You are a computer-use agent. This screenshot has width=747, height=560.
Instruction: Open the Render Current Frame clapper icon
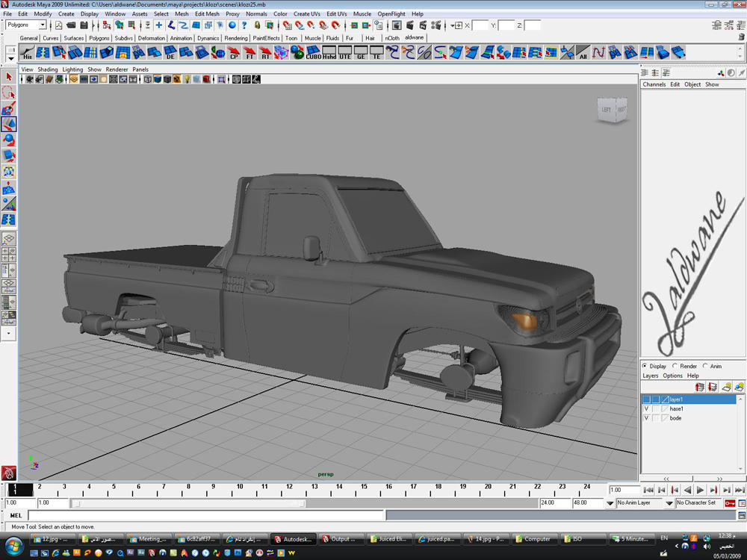409,25
